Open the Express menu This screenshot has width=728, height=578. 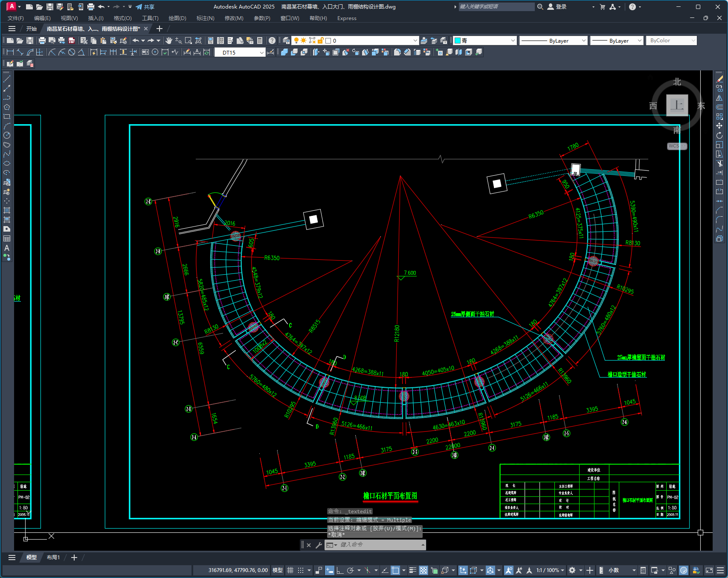347,18
